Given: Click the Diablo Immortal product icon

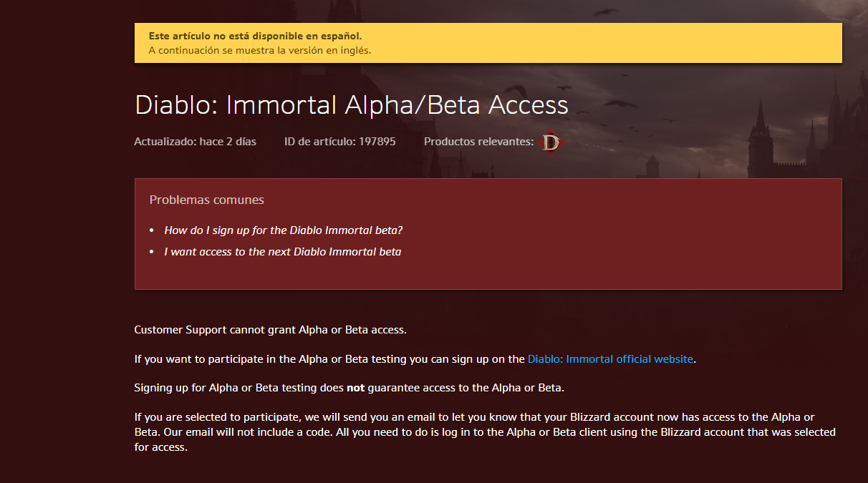Looking at the screenshot, I should pyautogui.click(x=551, y=142).
